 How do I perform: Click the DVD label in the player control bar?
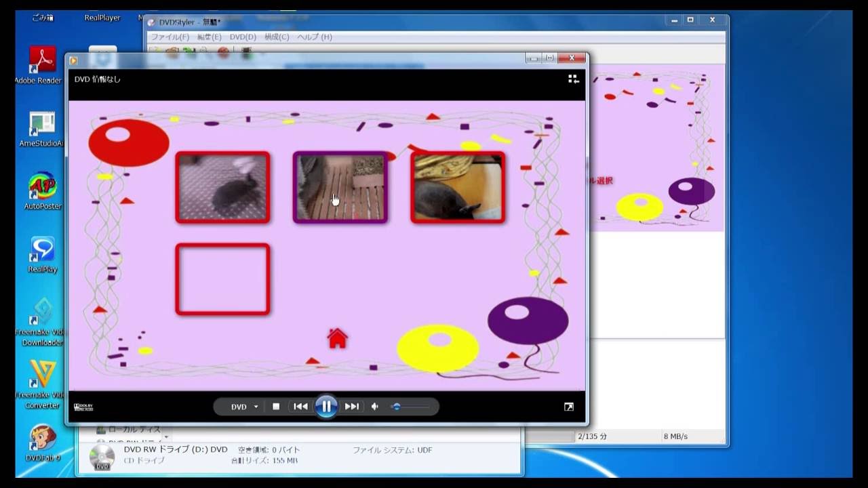239,407
